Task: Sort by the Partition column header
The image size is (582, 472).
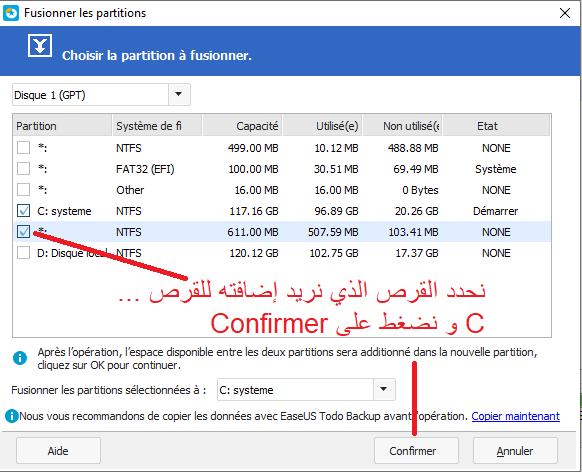Action: tap(62, 126)
